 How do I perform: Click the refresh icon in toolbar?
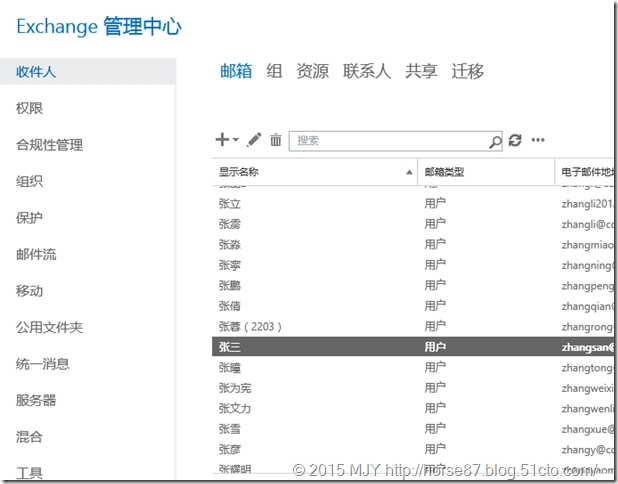[515, 140]
